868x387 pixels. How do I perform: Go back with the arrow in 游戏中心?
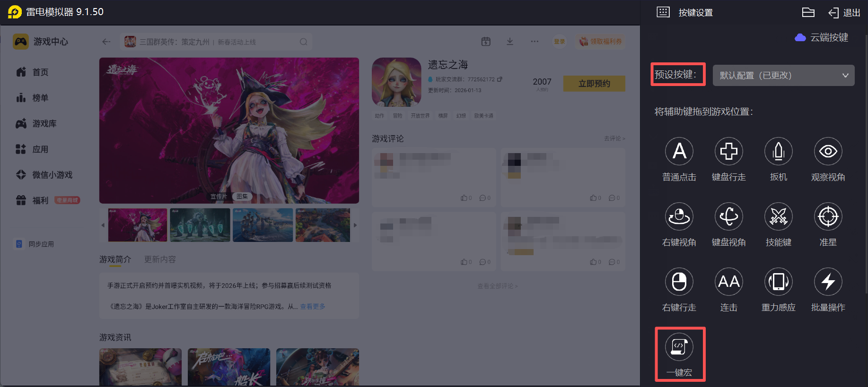pos(106,42)
